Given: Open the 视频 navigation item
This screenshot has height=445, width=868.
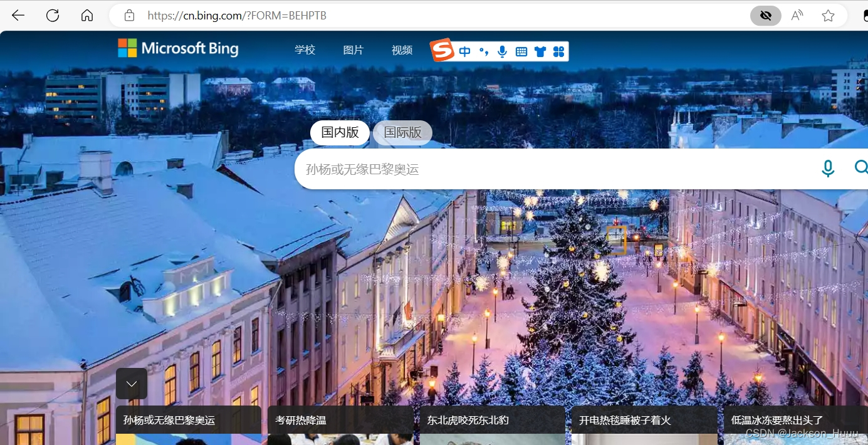Looking at the screenshot, I should coord(401,50).
